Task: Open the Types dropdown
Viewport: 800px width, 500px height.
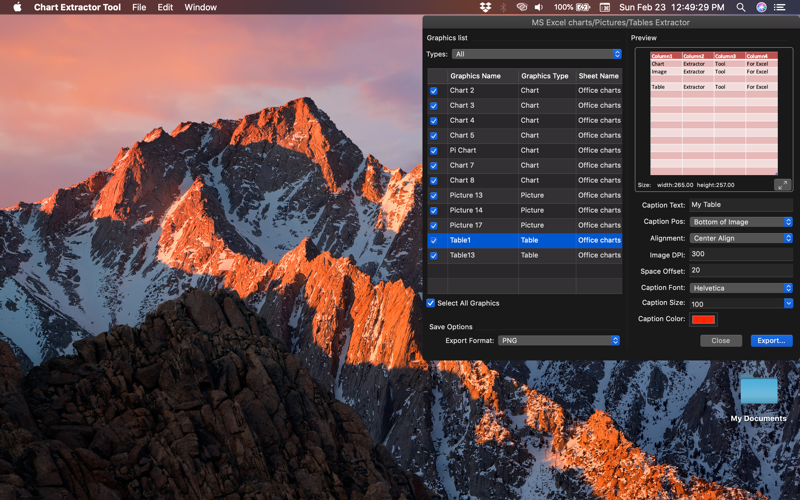Action: click(536, 54)
